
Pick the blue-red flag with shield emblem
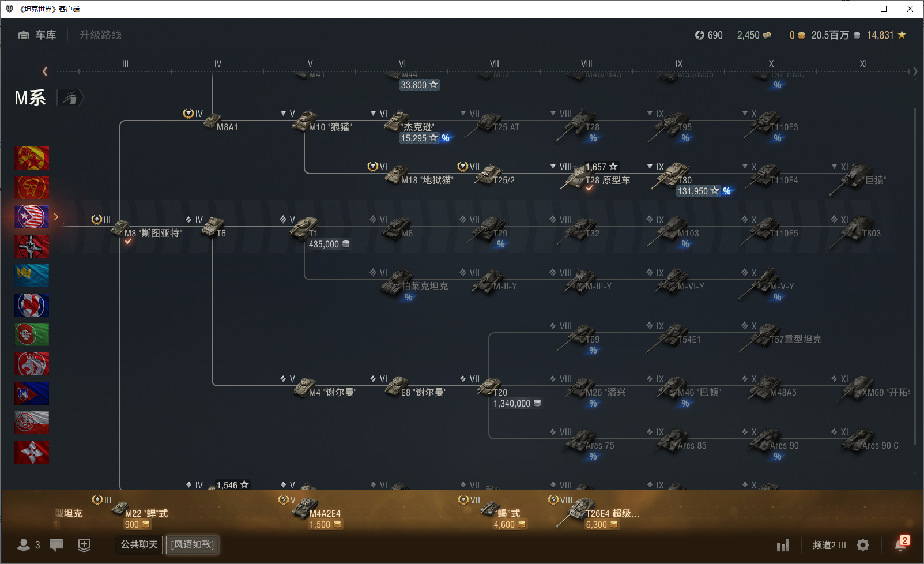click(x=32, y=393)
